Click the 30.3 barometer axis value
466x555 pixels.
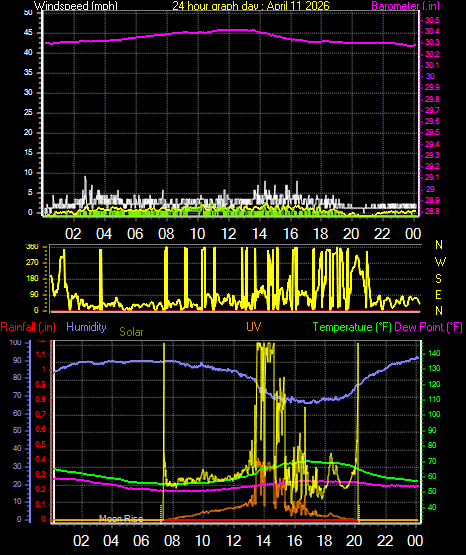(432, 42)
